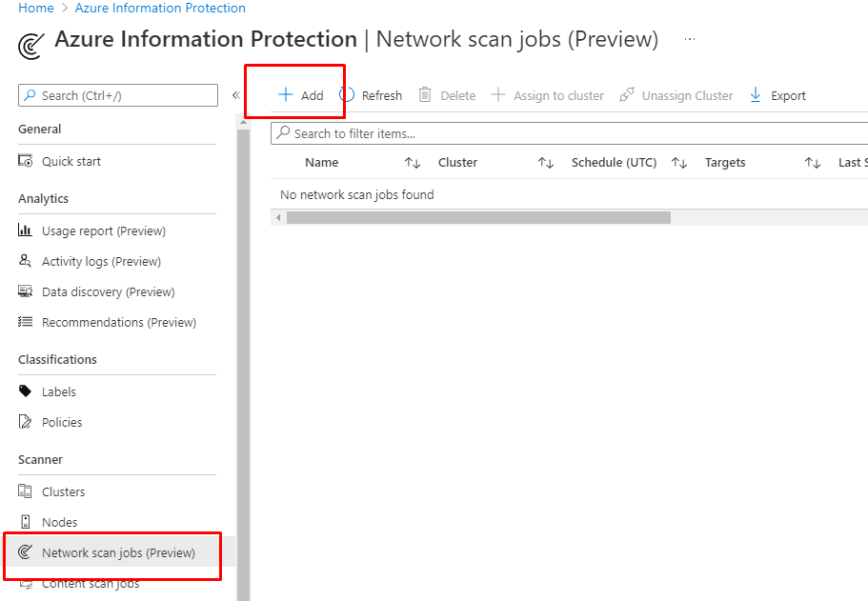
Task: Click the Data discovery icon
Action: pos(26,292)
